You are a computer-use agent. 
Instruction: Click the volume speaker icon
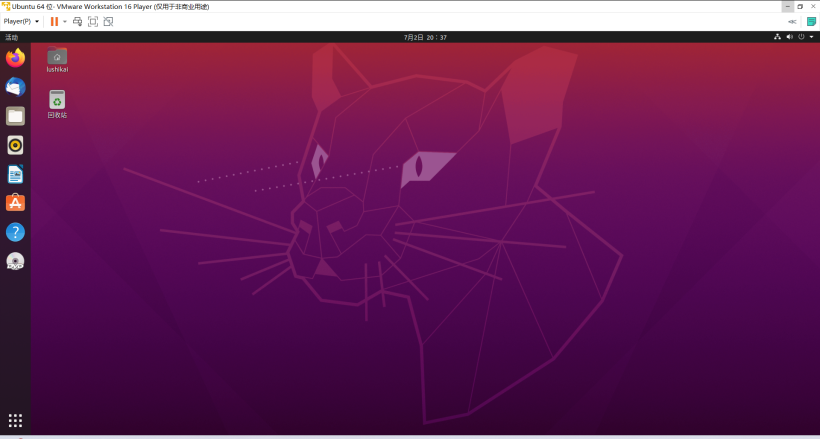[789, 37]
